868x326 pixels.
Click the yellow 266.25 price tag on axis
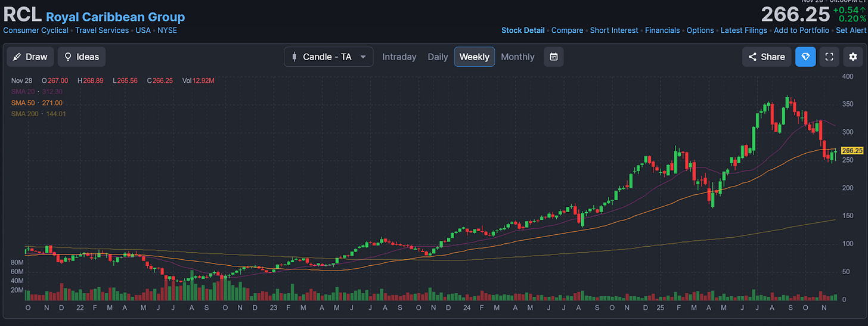pos(853,151)
